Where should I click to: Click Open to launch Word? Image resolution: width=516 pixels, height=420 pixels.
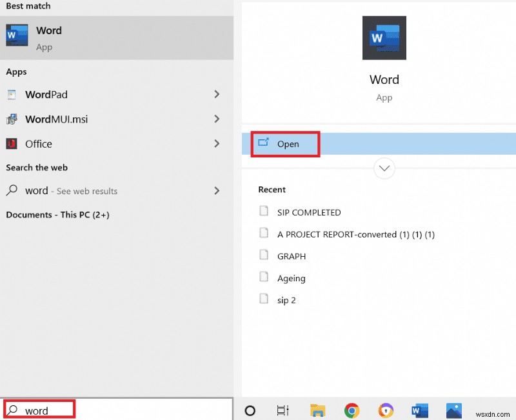[x=379, y=144]
